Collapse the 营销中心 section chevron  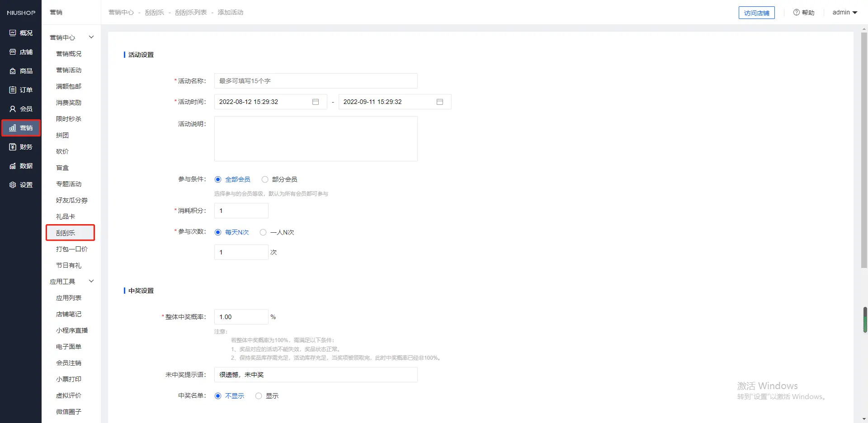click(91, 37)
